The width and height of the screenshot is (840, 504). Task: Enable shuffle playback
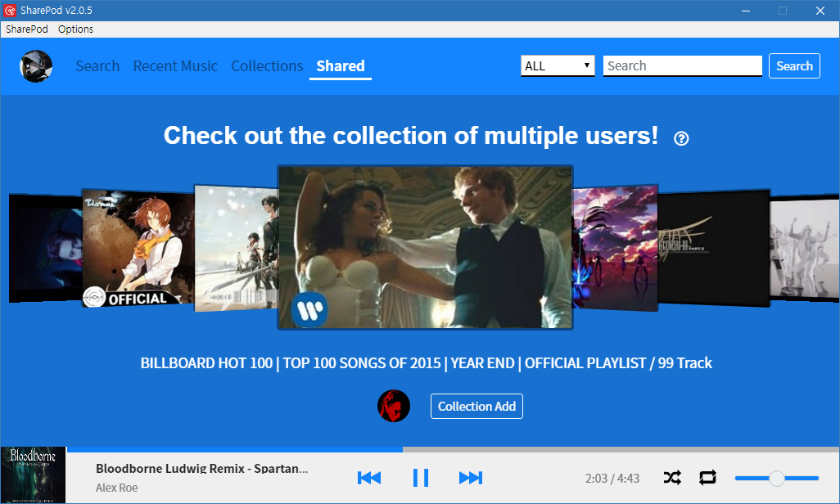[671, 477]
